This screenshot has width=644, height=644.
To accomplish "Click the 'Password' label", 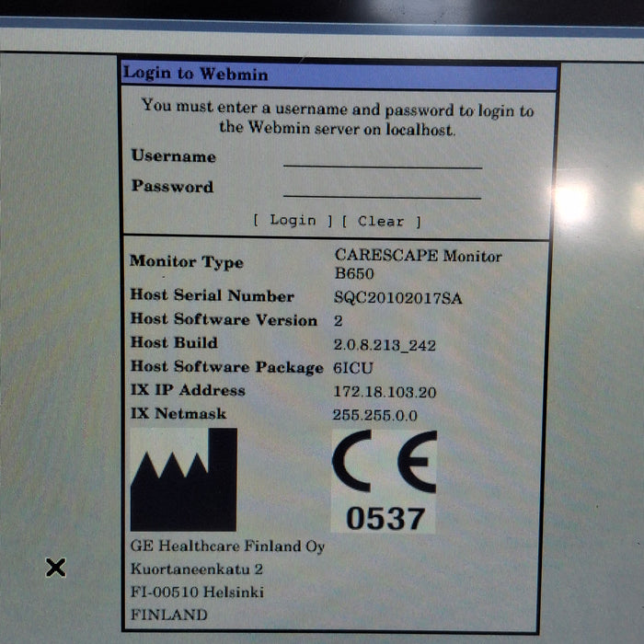I will pos(173,186).
